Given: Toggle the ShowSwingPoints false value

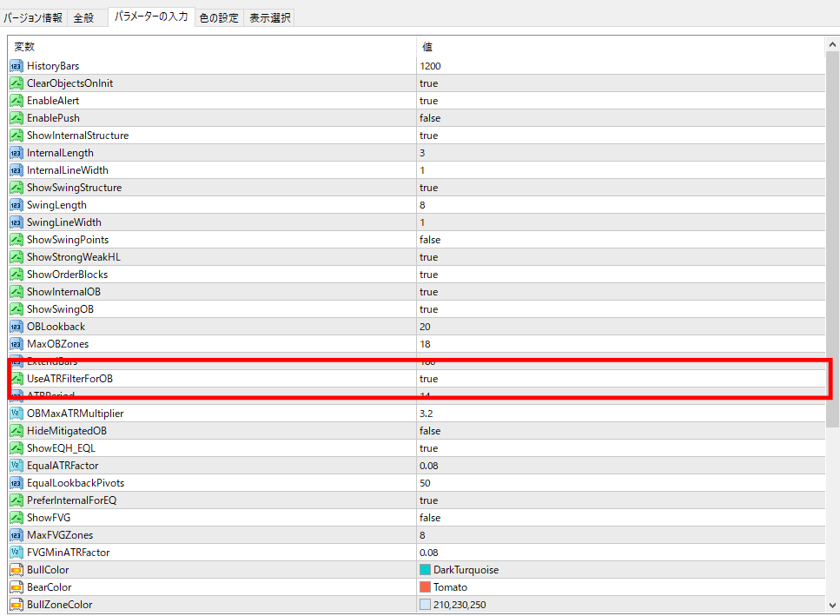Looking at the screenshot, I should point(430,240).
